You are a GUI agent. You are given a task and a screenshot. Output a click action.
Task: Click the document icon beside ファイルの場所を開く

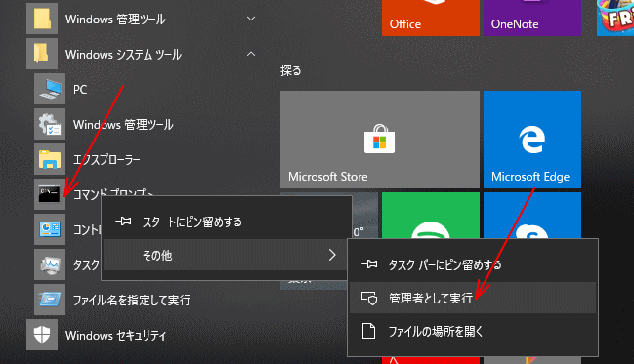(368, 331)
